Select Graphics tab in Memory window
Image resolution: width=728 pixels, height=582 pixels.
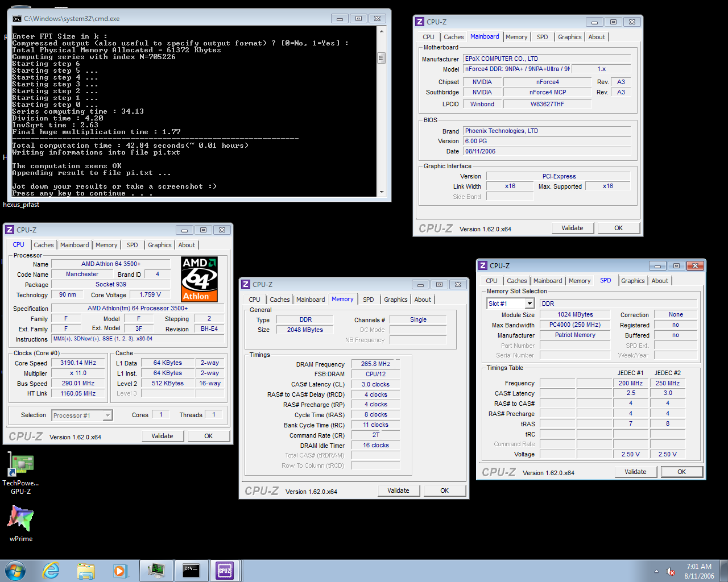[396, 300]
